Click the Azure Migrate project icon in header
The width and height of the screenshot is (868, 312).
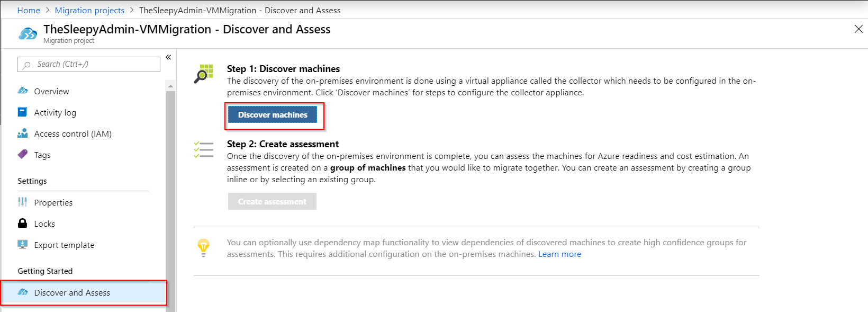coord(28,34)
